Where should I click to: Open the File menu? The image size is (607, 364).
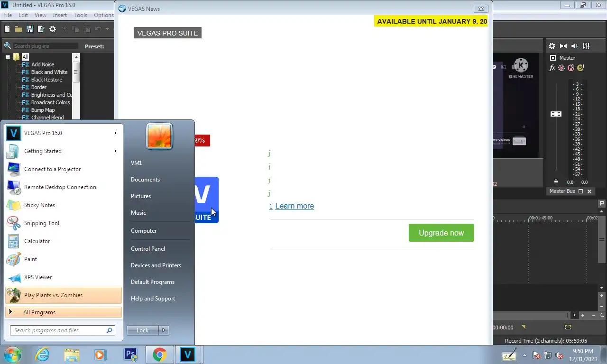(8, 15)
